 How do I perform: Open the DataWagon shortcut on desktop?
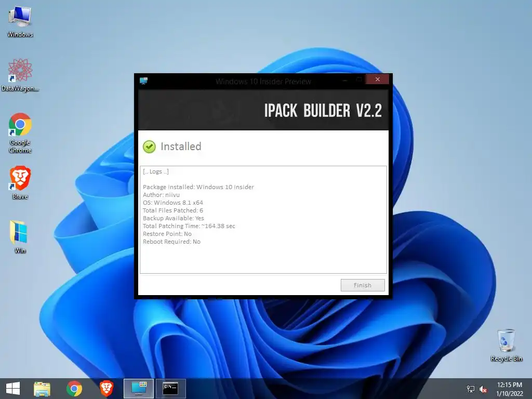click(x=20, y=75)
